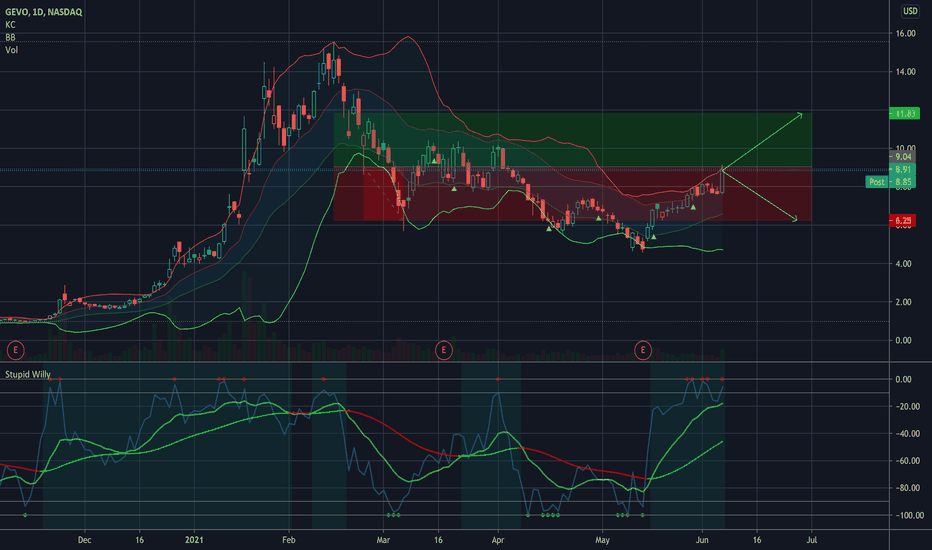Click the Jun label on time axis
Image resolution: width=932 pixels, height=550 pixels.
click(702, 540)
